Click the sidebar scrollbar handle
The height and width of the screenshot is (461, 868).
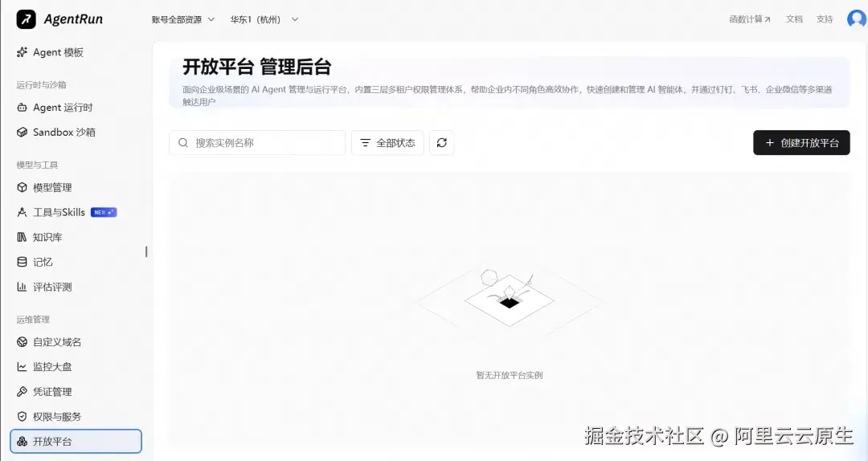[x=146, y=251]
